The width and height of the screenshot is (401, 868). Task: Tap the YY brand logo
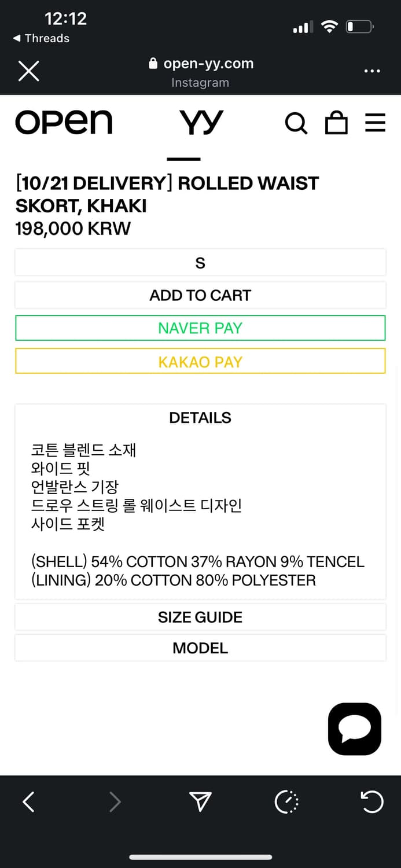click(201, 123)
